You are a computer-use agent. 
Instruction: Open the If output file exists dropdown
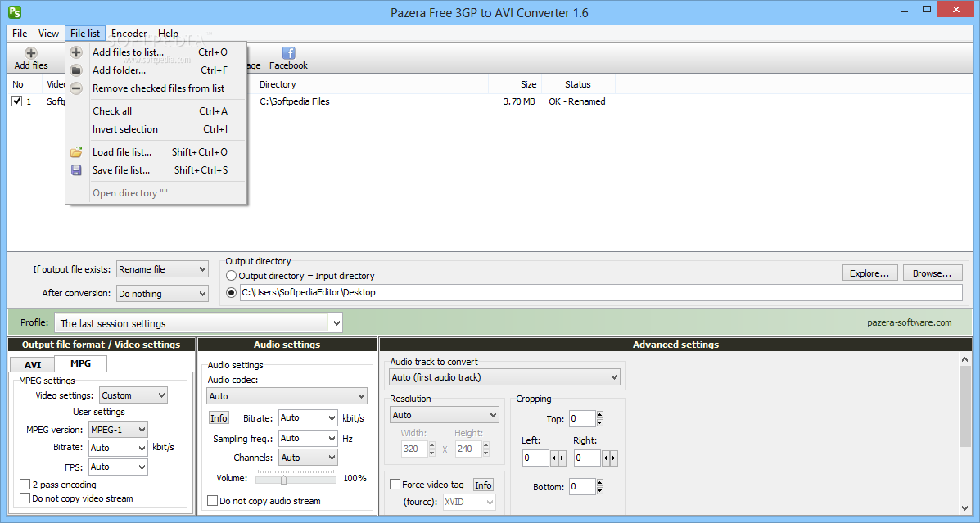point(162,269)
